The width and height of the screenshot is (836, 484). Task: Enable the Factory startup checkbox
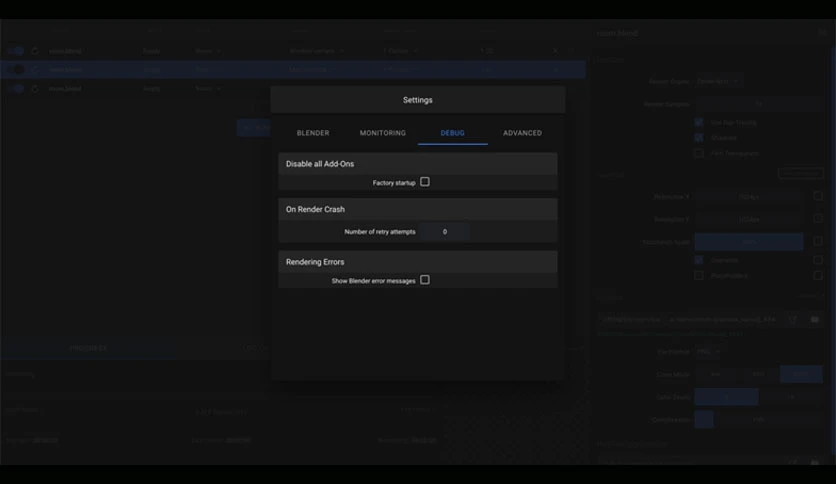[x=424, y=182]
